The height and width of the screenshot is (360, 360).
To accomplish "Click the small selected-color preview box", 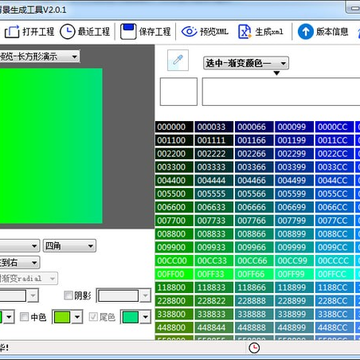I will pyautogui.click(x=179, y=92).
